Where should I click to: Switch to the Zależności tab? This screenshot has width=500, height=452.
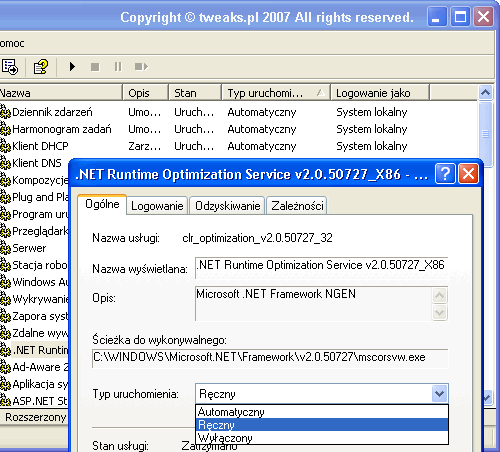[x=297, y=206]
